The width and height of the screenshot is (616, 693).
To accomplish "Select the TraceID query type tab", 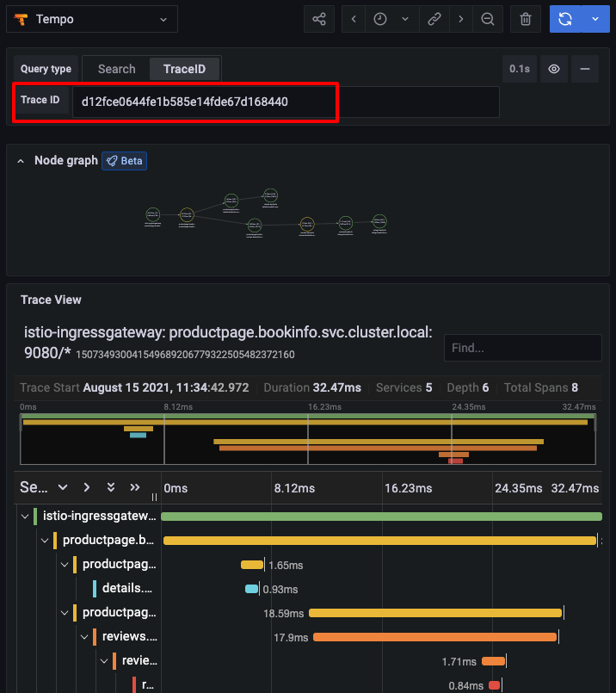I will coord(184,69).
